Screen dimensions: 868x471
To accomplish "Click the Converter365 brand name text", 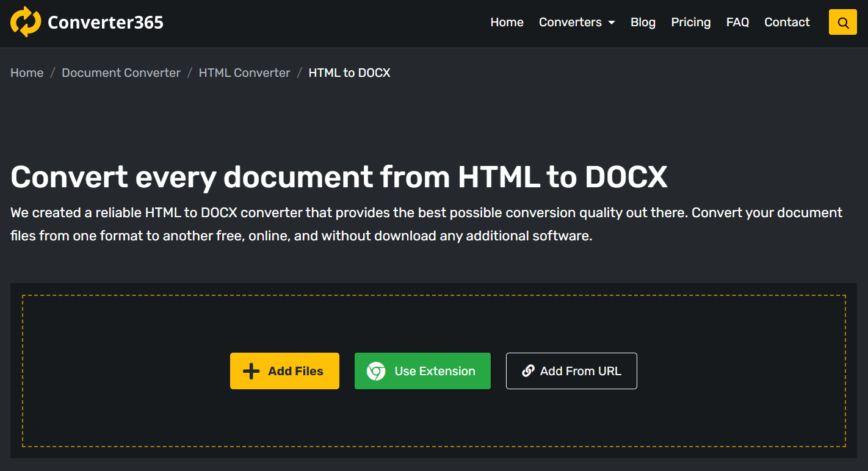I will [106, 23].
